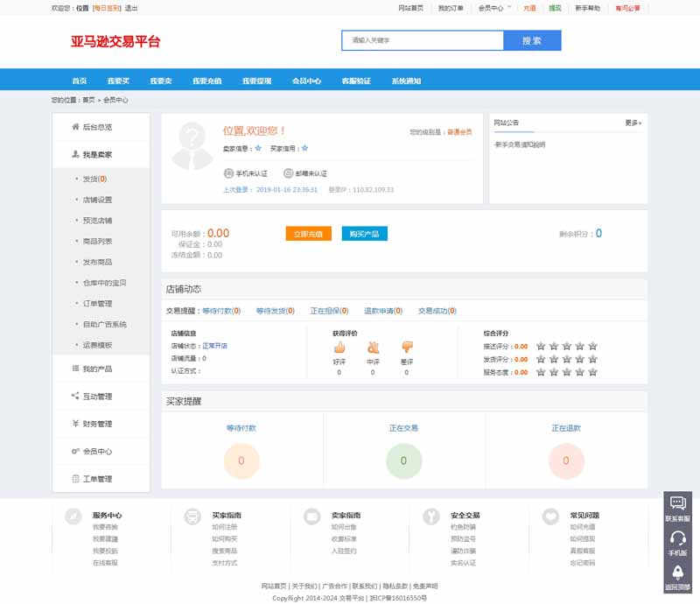Click the last star in 服务态度 row
The width and height of the screenshot is (700, 604).
(593, 372)
